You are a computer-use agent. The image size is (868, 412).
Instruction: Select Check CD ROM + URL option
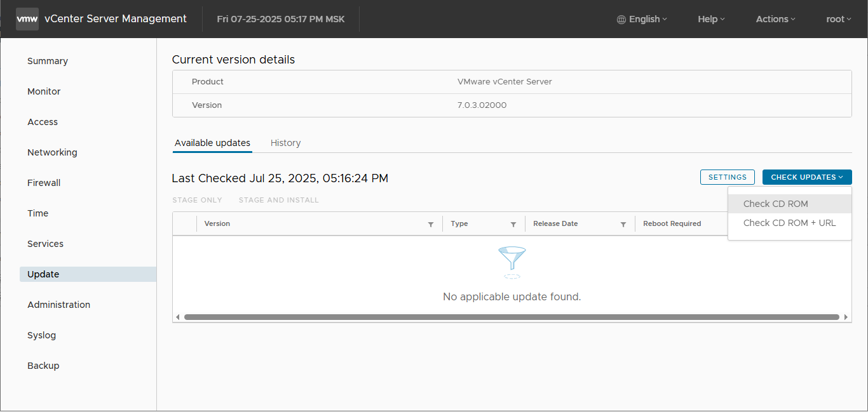tap(790, 223)
